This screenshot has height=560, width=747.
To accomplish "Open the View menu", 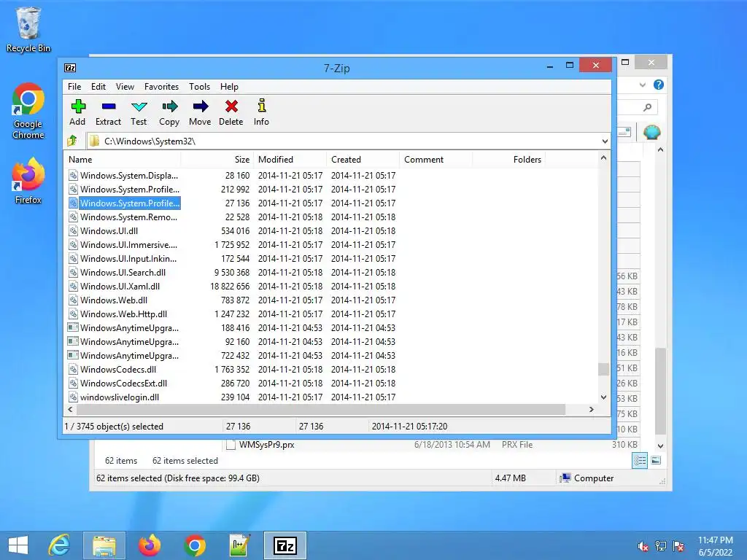I will tap(125, 87).
